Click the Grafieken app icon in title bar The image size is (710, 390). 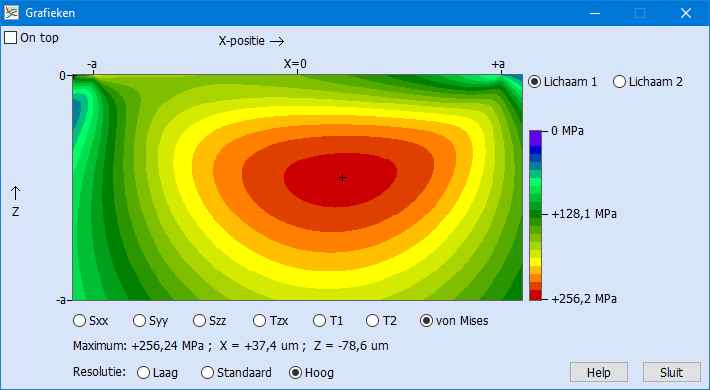coord(12,13)
